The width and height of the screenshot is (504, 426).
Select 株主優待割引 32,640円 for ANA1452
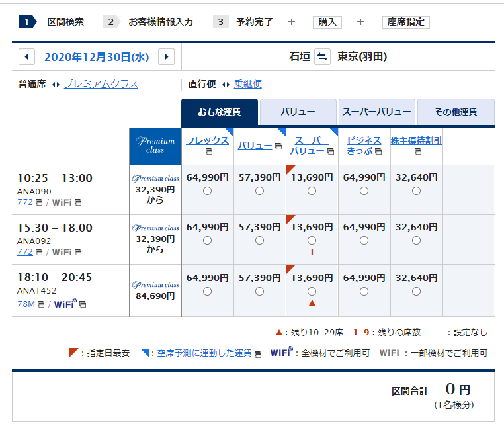click(416, 292)
